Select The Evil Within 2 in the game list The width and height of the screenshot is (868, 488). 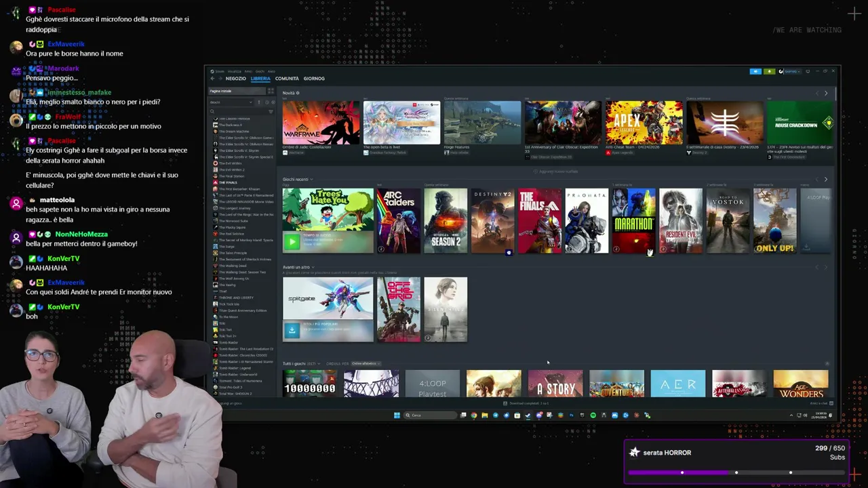[x=231, y=169]
